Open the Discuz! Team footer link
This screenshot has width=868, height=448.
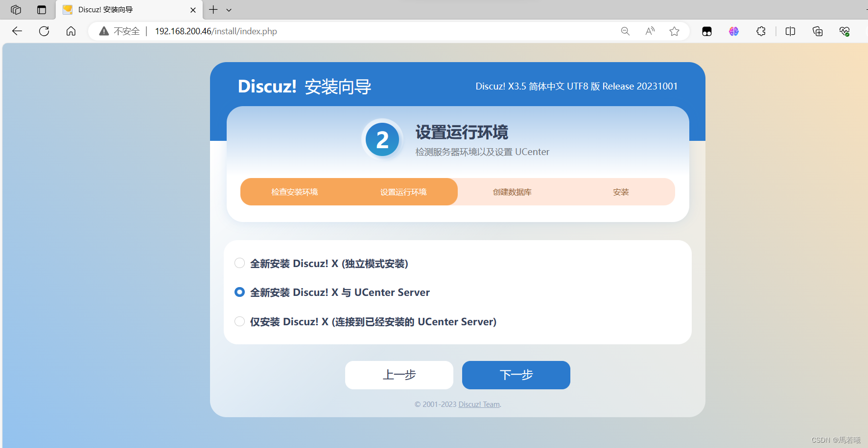(x=479, y=404)
